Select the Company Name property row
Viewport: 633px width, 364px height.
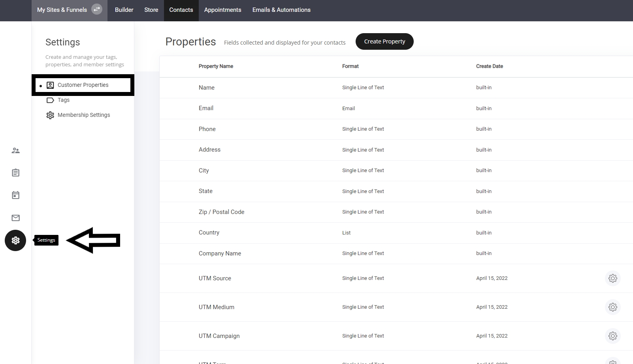[x=220, y=253]
